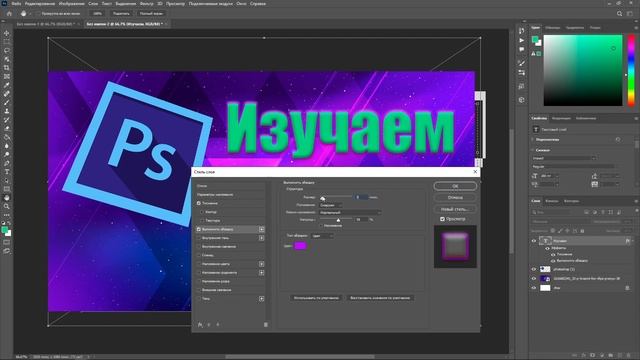
Task: Select the Lasso tool
Action: 7,51
